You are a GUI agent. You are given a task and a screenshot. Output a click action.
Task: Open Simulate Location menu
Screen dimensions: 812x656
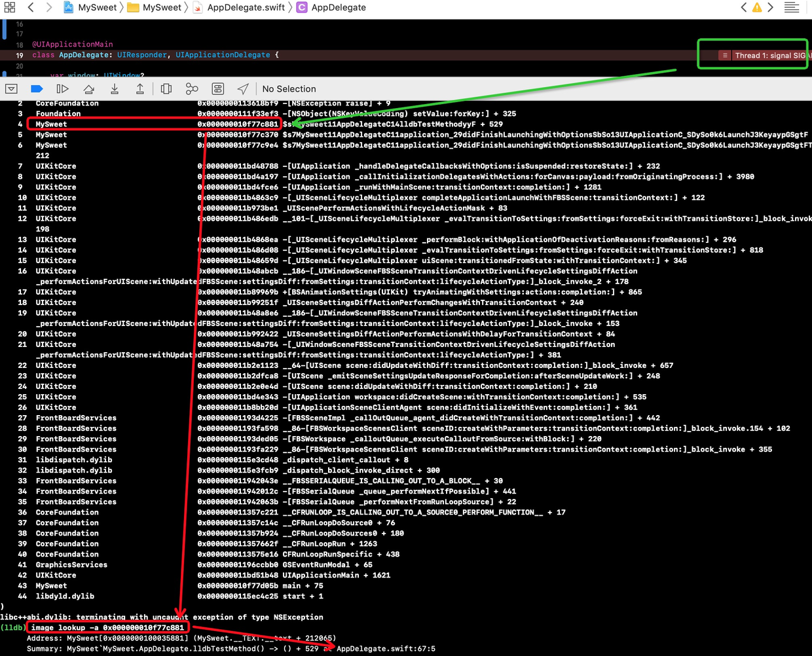243,88
